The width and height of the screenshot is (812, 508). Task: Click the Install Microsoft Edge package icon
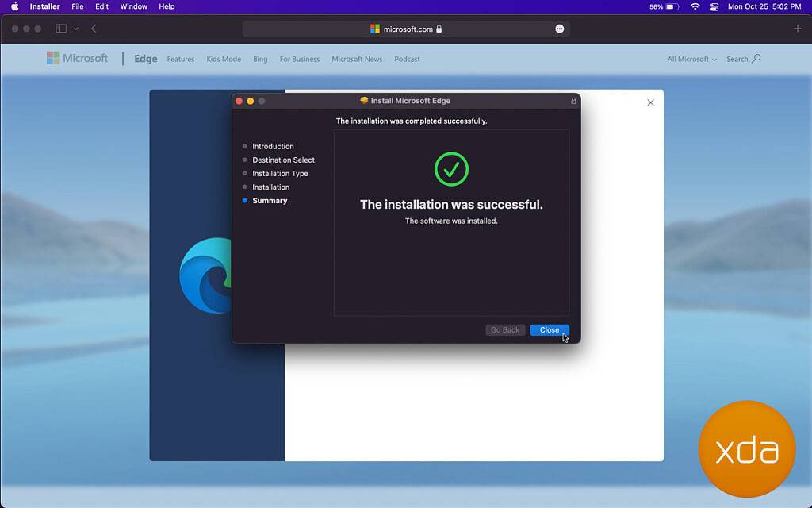tap(364, 101)
